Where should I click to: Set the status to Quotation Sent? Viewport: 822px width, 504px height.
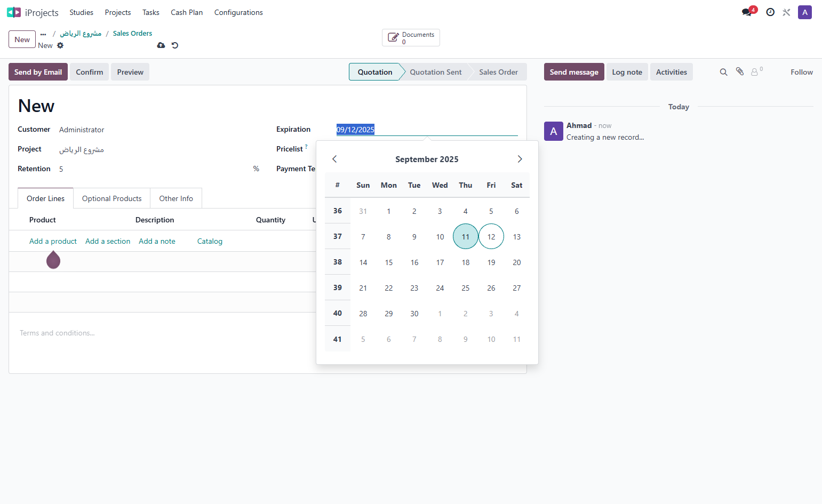pos(436,72)
